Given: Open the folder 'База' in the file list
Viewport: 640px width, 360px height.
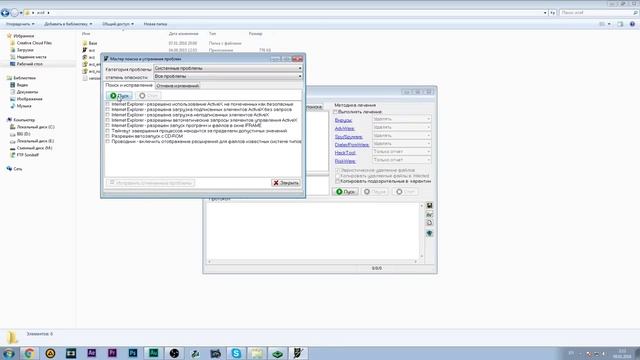Looking at the screenshot, I should (x=90, y=43).
